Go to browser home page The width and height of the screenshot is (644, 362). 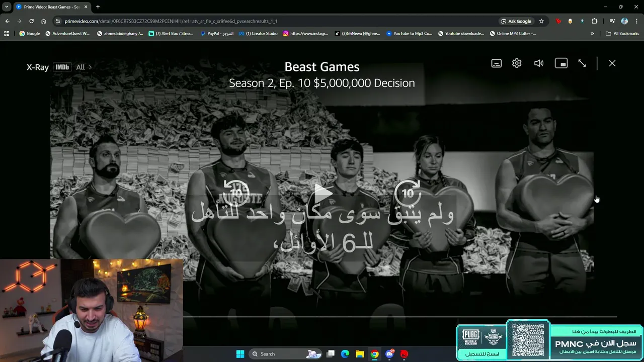pyautogui.click(x=43, y=21)
